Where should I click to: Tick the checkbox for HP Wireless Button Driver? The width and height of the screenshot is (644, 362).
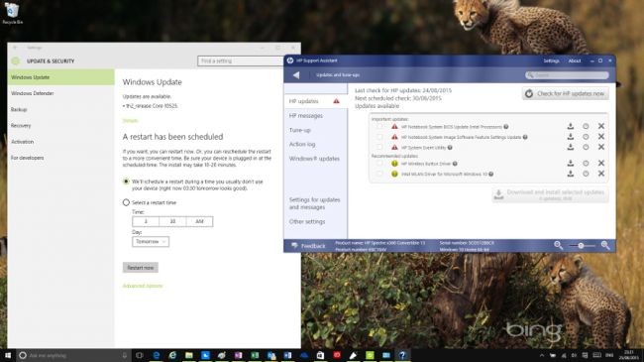point(379,164)
